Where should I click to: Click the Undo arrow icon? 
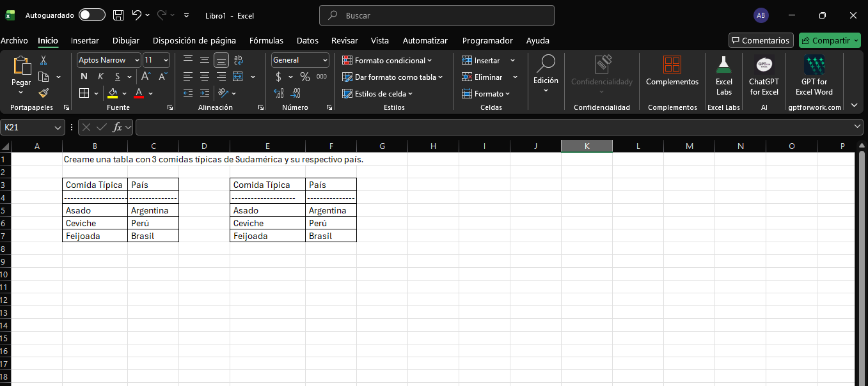pos(136,15)
